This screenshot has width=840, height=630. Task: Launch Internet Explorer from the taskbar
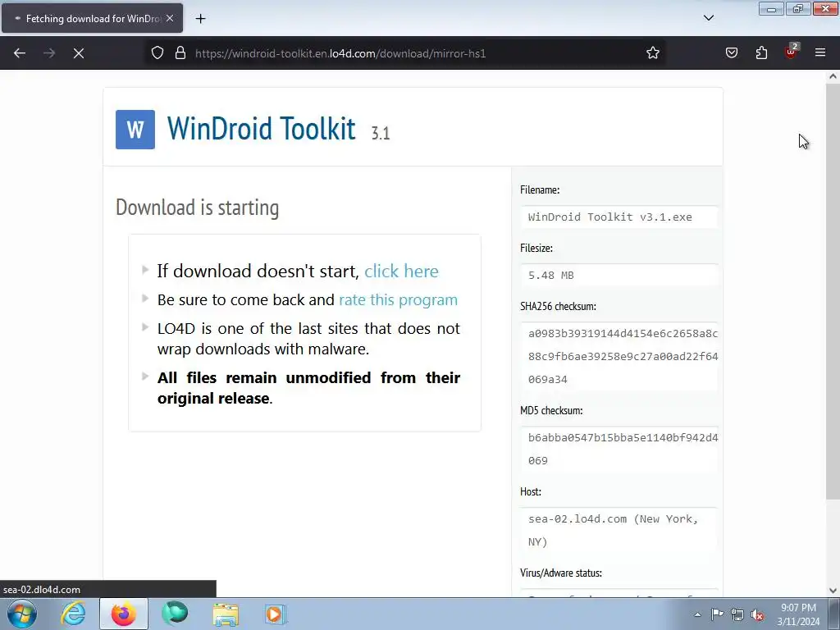tap(73, 614)
